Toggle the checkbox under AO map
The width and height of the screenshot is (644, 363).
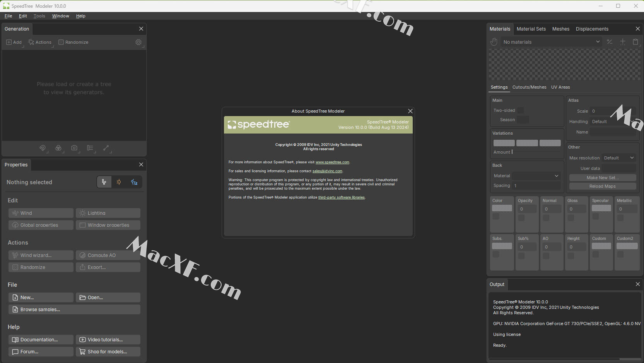coord(546,256)
